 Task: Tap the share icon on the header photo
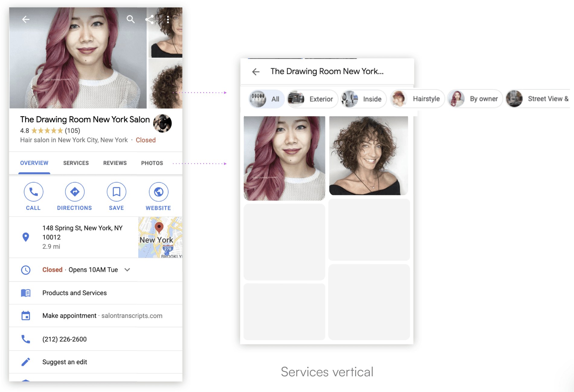click(149, 19)
